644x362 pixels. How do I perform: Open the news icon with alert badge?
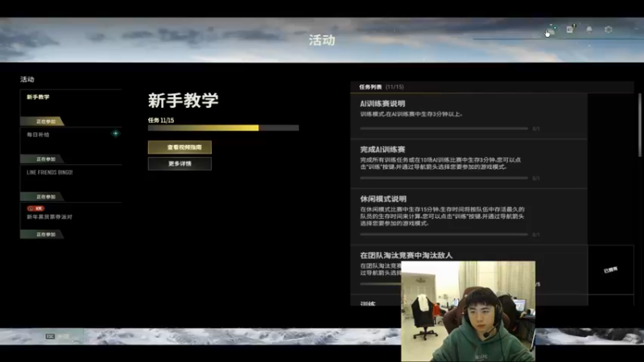coord(570,29)
